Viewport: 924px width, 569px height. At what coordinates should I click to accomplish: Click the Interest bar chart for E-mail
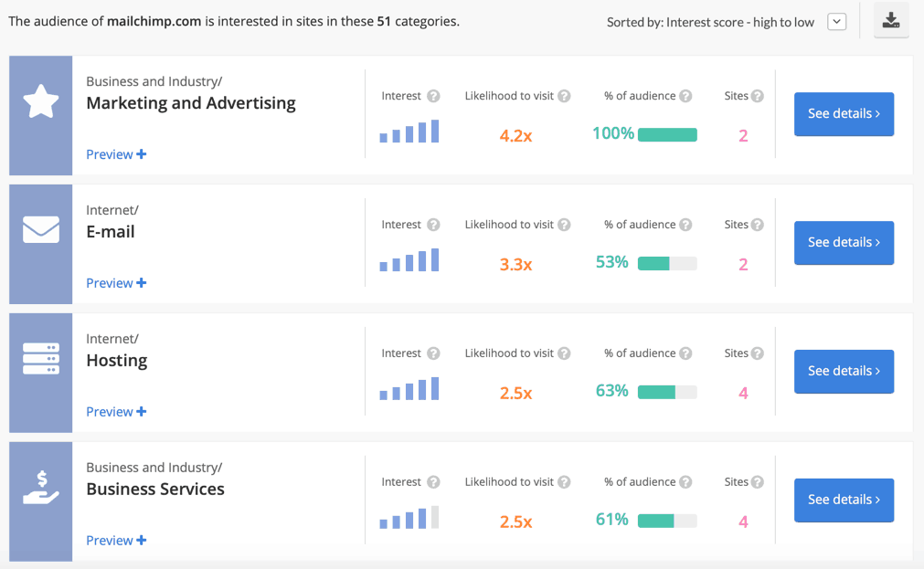point(409,261)
